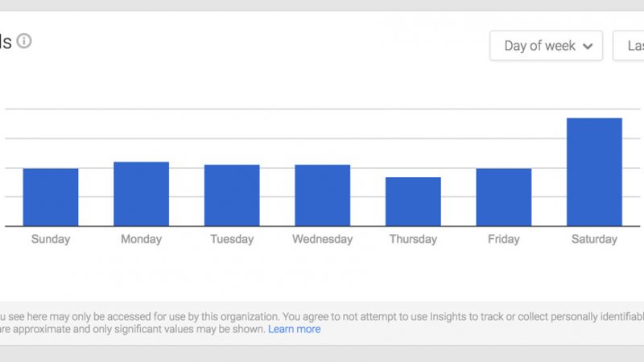Click the Monday axis label
Screen dimensions: 644x362
point(141,239)
